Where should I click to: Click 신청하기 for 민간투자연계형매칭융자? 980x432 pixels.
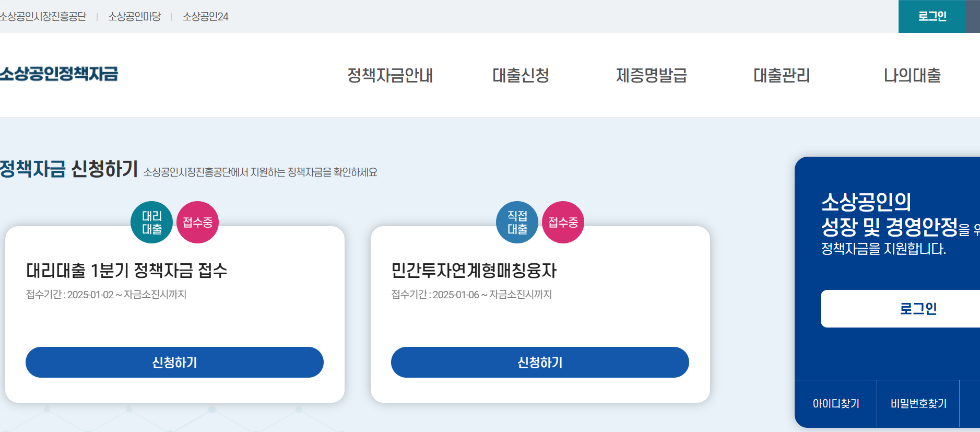[540, 362]
